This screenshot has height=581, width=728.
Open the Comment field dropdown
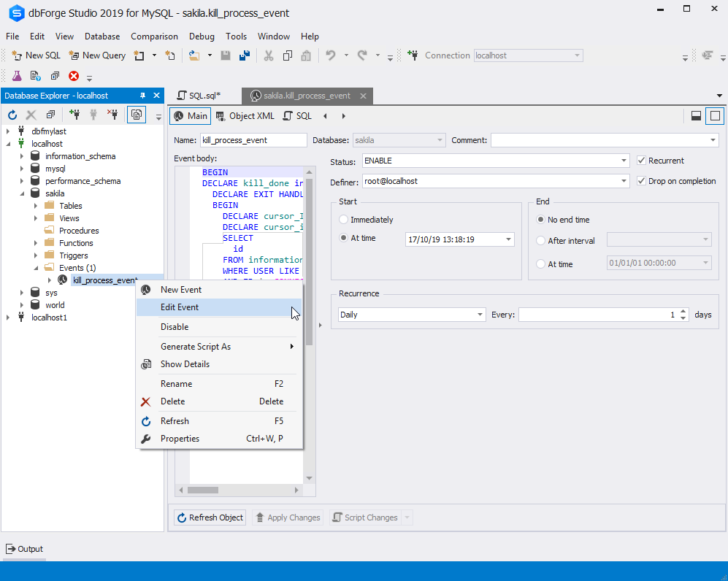[x=713, y=140]
